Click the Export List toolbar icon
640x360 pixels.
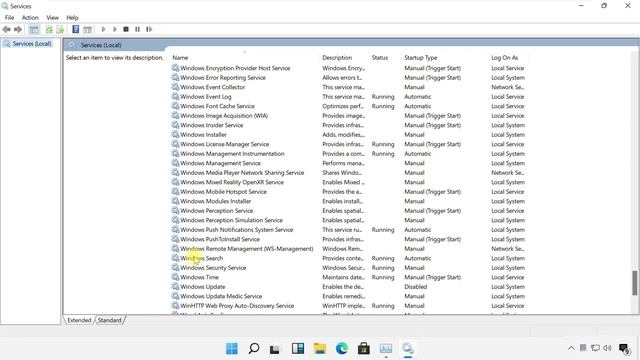tap(60, 29)
